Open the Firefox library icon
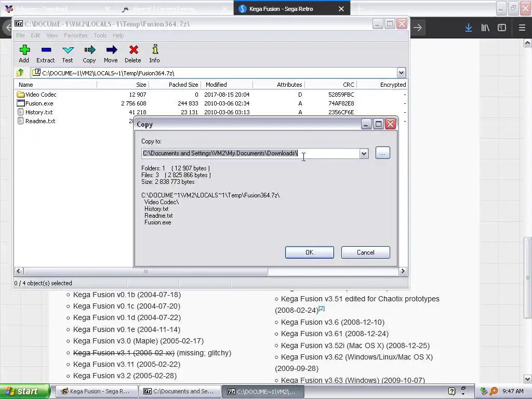 point(485,28)
